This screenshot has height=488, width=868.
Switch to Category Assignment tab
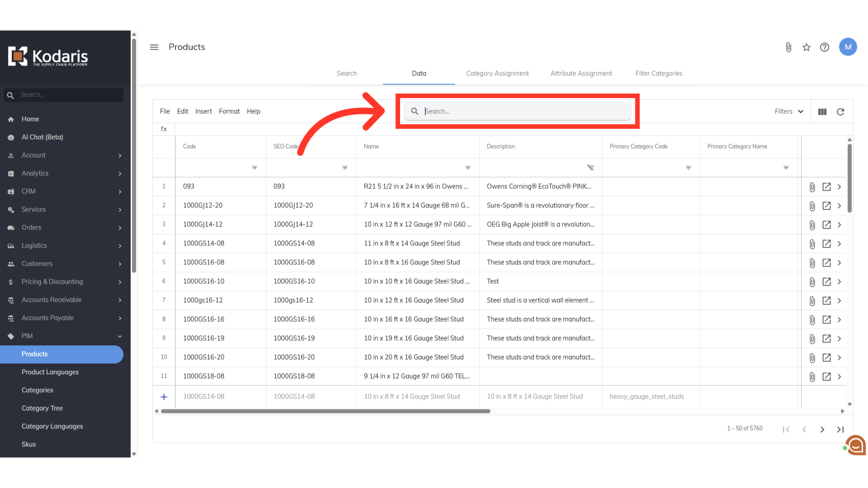pos(497,73)
